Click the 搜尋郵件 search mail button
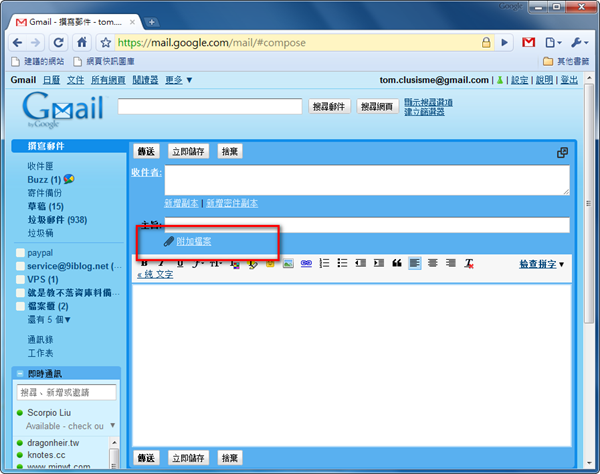600x474 pixels. [329, 107]
